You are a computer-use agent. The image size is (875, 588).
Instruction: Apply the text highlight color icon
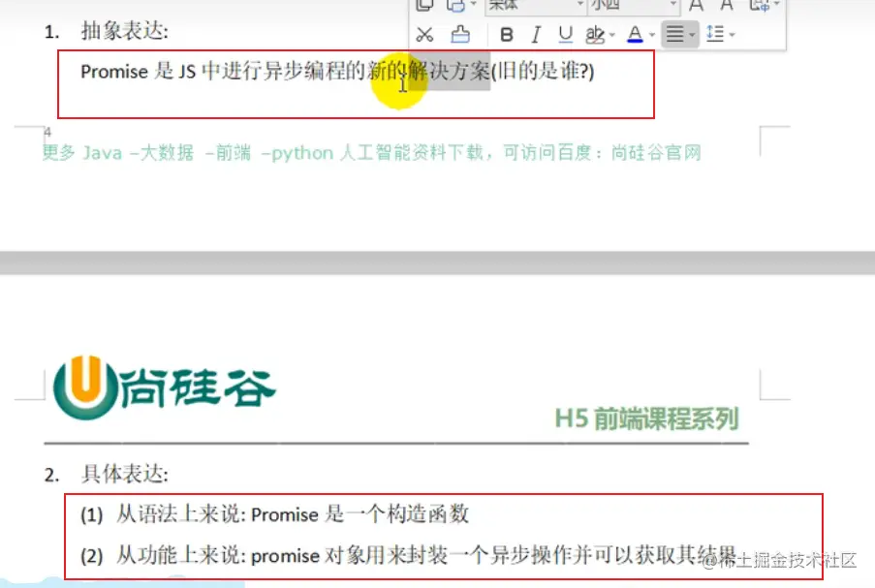595,35
